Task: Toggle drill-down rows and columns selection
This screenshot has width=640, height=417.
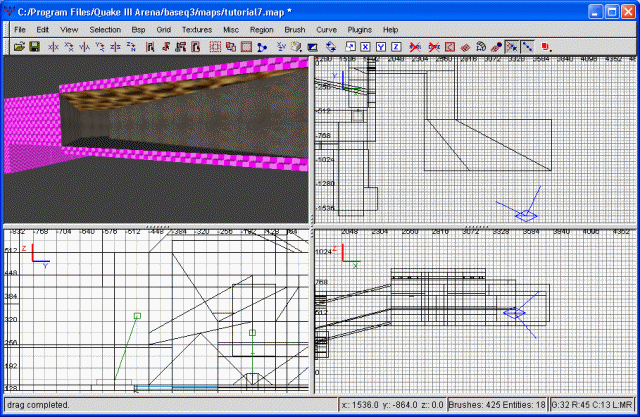Action: 527,47
